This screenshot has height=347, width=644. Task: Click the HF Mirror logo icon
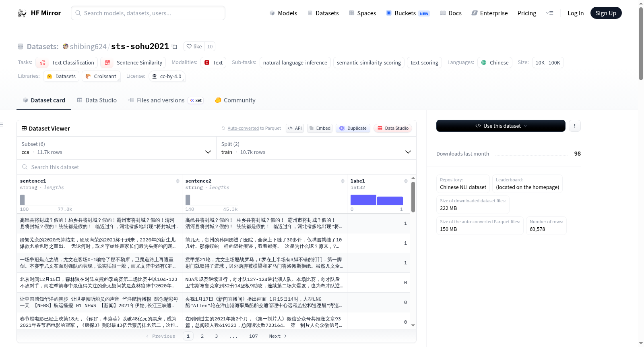tap(22, 13)
